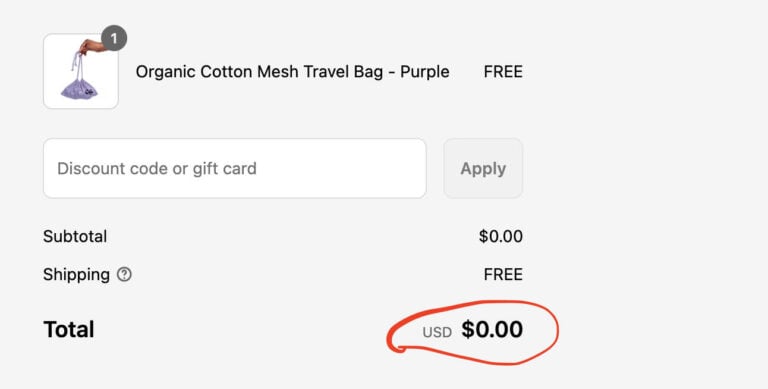Focus the Discount code or gift card field

pyautogui.click(x=235, y=169)
